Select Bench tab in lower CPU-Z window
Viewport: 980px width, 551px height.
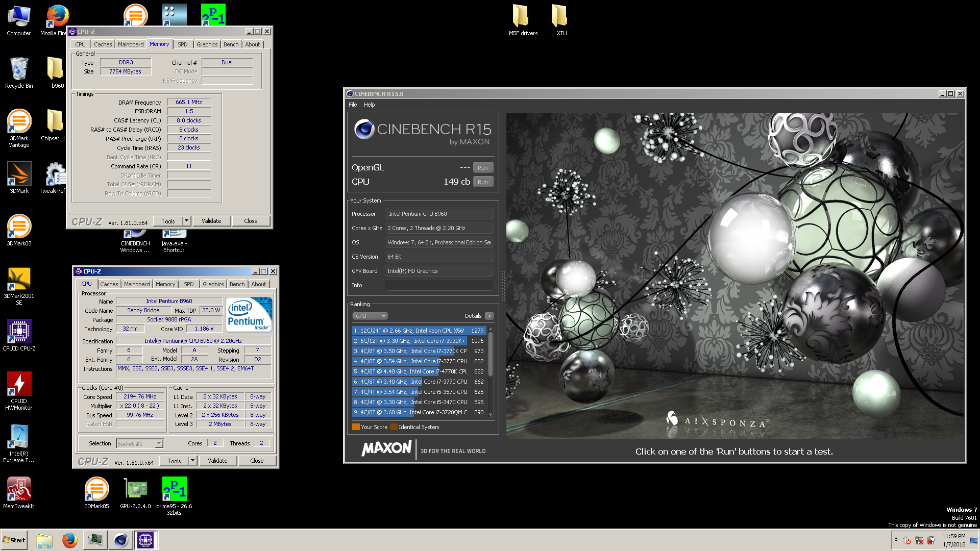237,284
